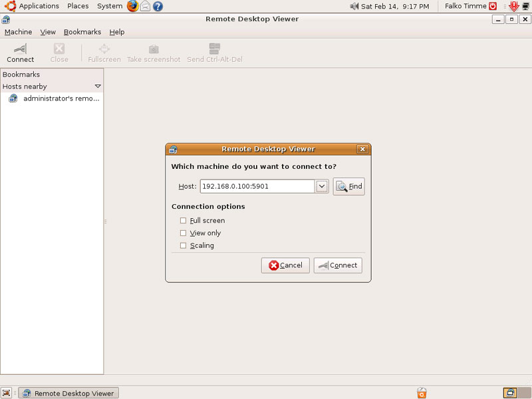Open the Places menu in top panel

point(78,6)
